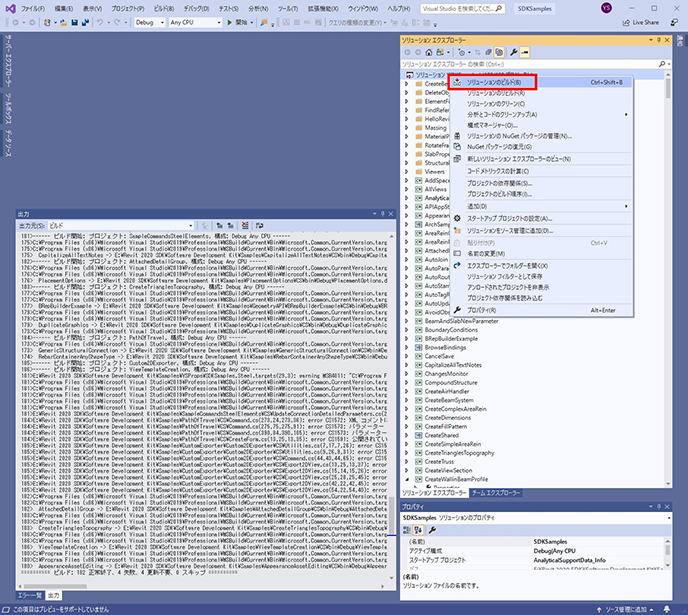The width and height of the screenshot is (688, 615).
Task: Switch to エラー一覧 tab at bottom
Action: point(29,596)
